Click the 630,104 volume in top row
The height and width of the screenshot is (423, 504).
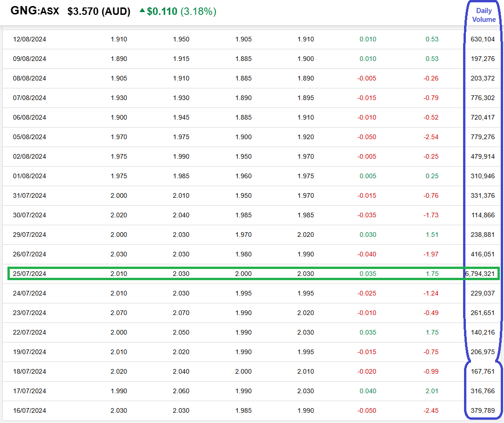point(483,39)
